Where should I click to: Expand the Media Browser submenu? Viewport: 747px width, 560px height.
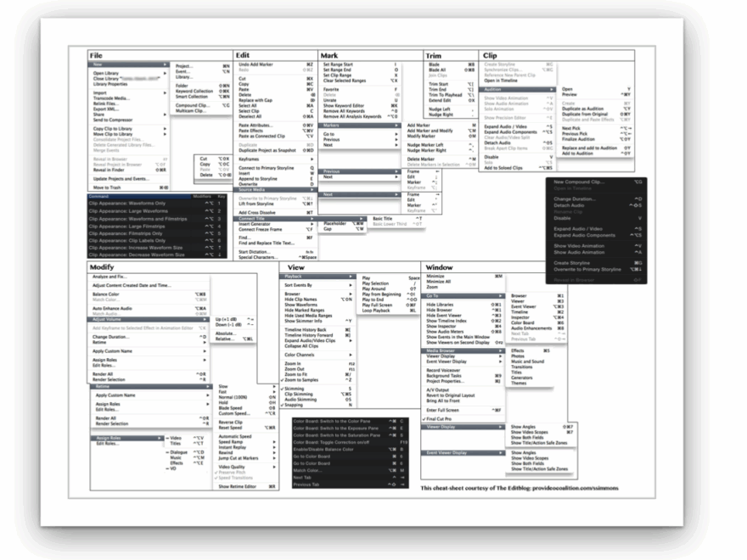click(439, 350)
